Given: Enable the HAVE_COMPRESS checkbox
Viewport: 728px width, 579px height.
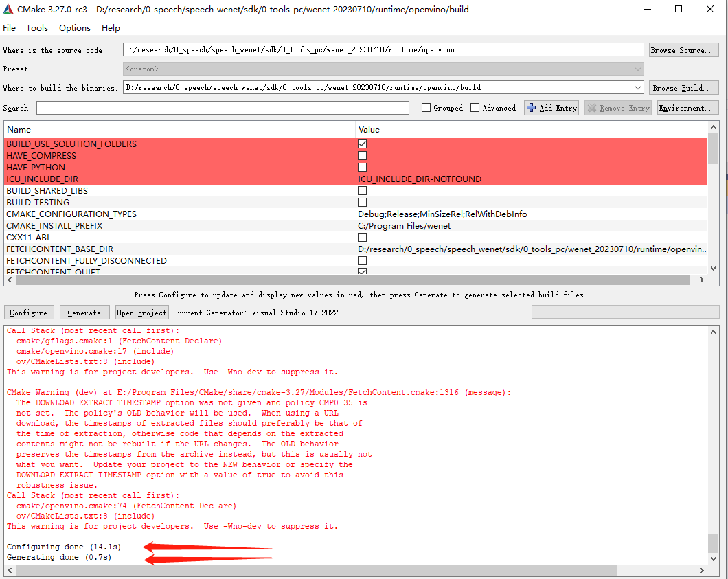Looking at the screenshot, I should pyautogui.click(x=362, y=155).
